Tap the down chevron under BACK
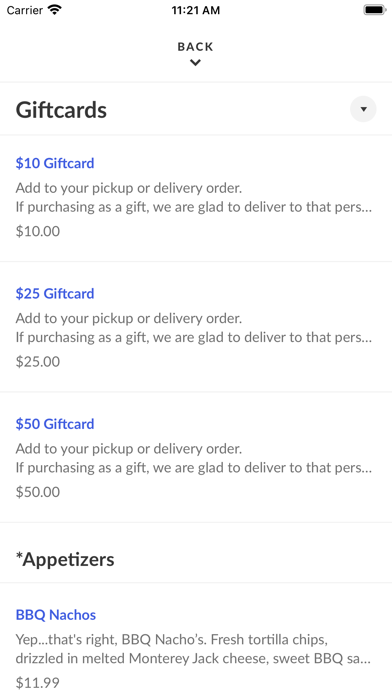Image resolution: width=392 pixels, height=696 pixels. [x=195, y=63]
